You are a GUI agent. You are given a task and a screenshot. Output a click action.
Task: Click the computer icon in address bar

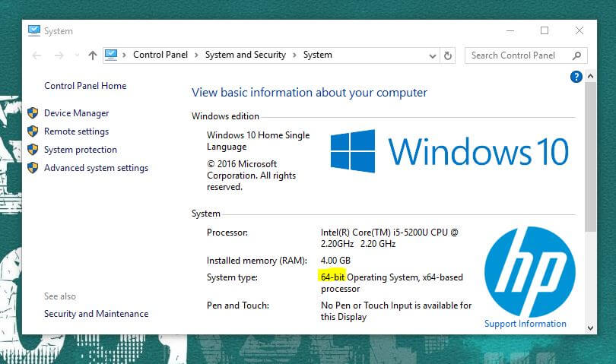point(111,55)
